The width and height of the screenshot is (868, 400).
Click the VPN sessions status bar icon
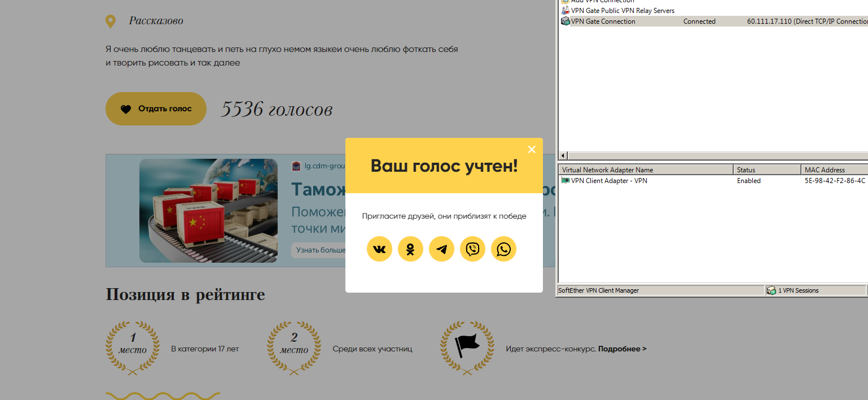click(x=771, y=290)
